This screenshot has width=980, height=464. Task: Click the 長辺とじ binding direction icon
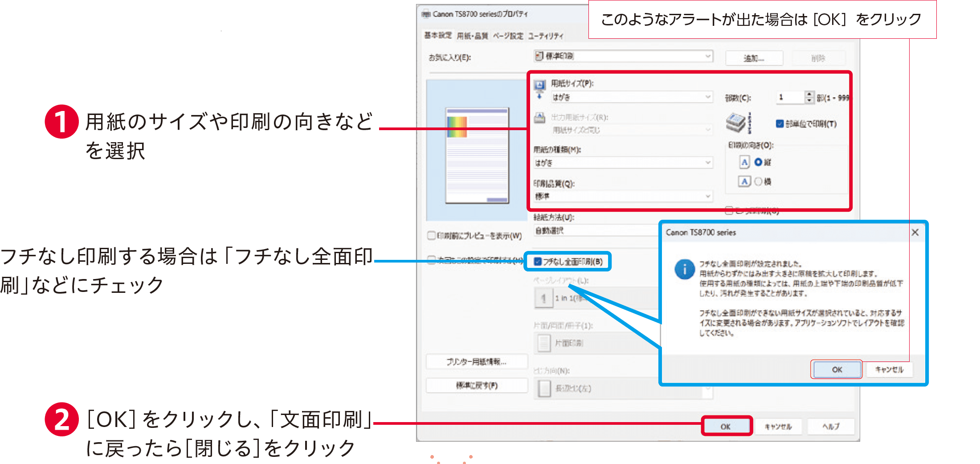pyautogui.click(x=544, y=388)
